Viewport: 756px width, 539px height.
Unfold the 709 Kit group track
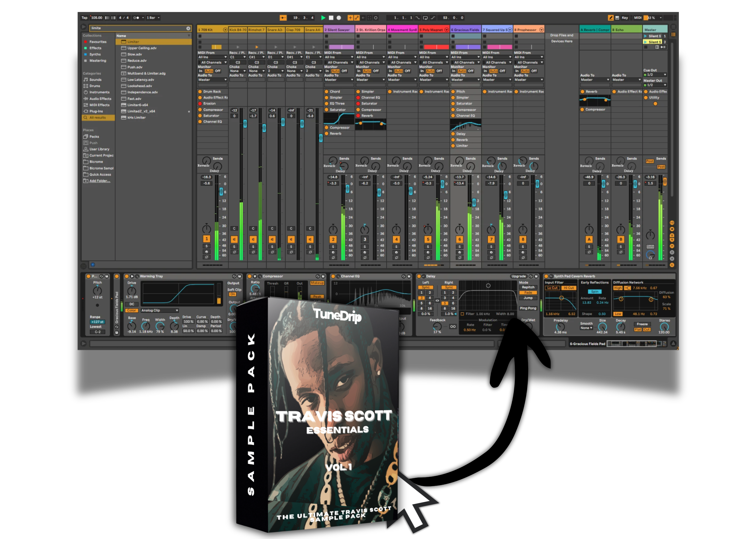[x=225, y=30]
